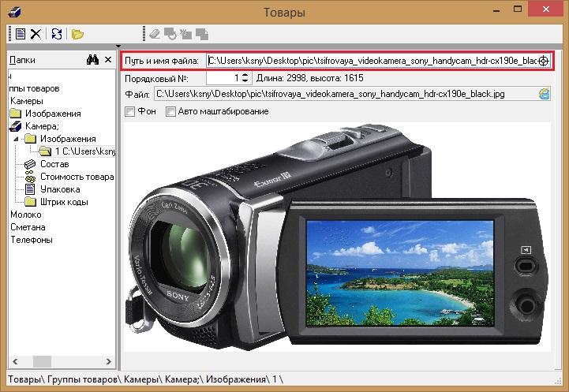Click the camcorder image preview

[337, 237]
